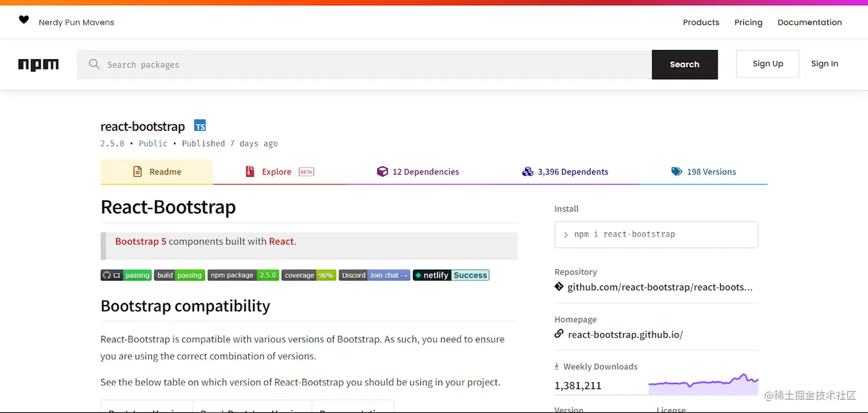Switch to the Explore tab
The image size is (868, 413).
280,172
